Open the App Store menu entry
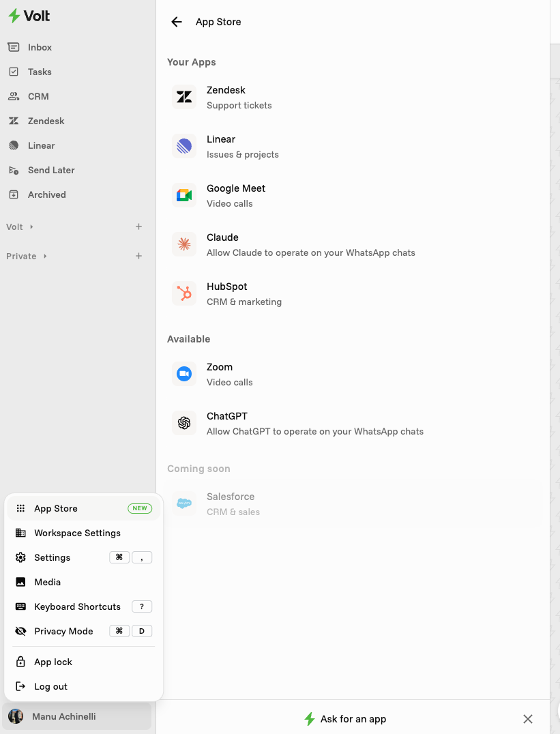Image resolution: width=560 pixels, height=734 pixels. (84, 508)
